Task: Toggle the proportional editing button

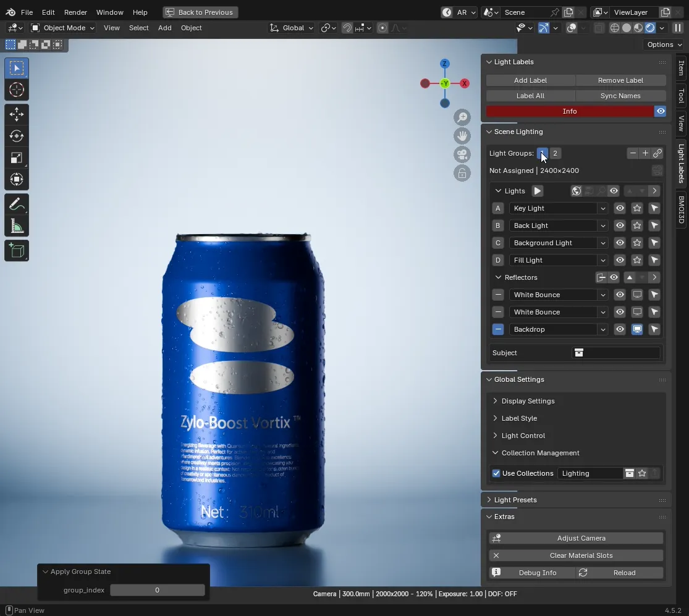Action: click(x=383, y=28)
